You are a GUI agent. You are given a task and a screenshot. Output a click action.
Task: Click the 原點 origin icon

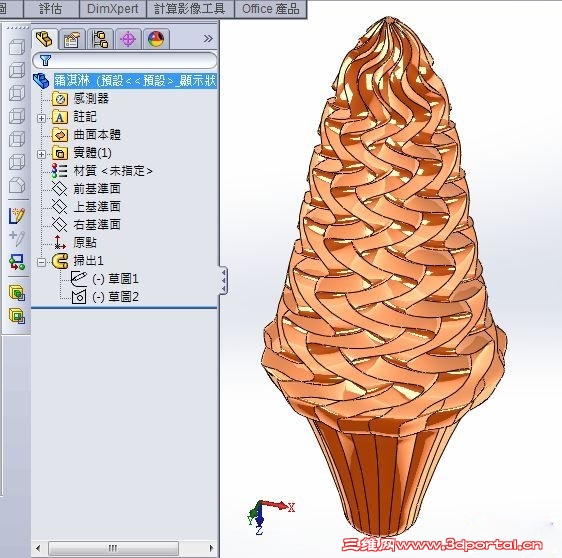[60, 243]
